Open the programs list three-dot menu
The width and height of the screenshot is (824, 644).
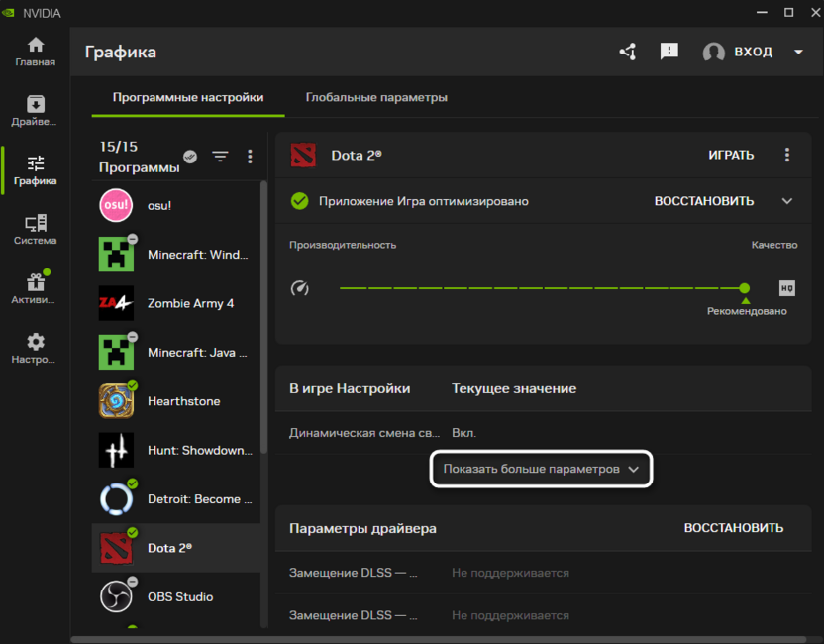(x=250, y=157)
